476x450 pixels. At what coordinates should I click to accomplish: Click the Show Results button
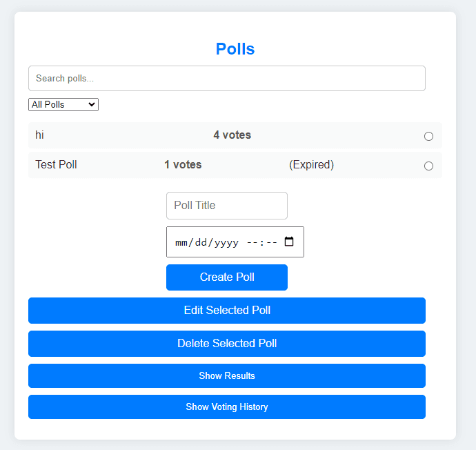click(x=226, y=376)
